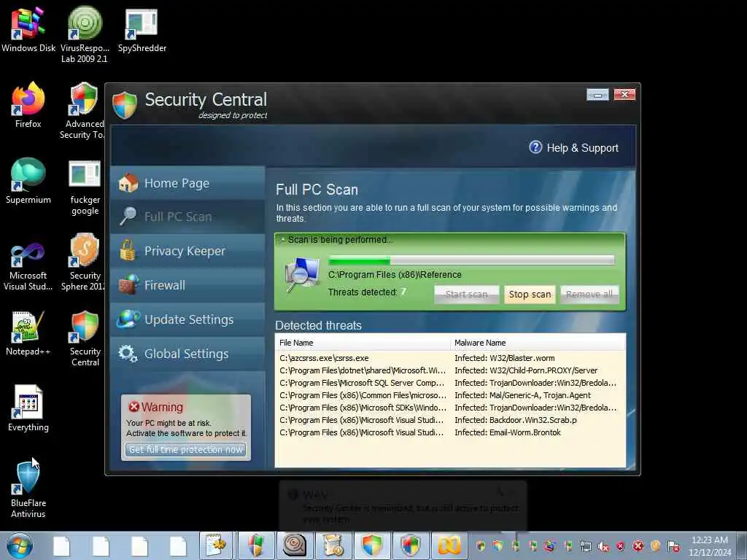This screenshot has height=560, width=747.
Task: Click the Start scan button
Action: [x=466, y=295]
